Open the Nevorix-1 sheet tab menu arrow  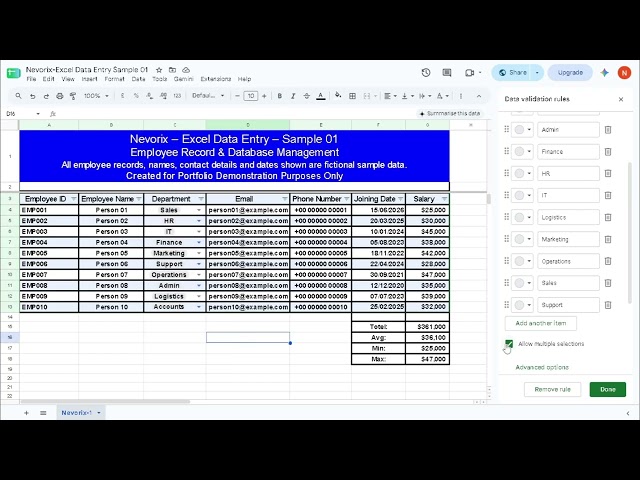pyautogui.click(x=99, y=413)
